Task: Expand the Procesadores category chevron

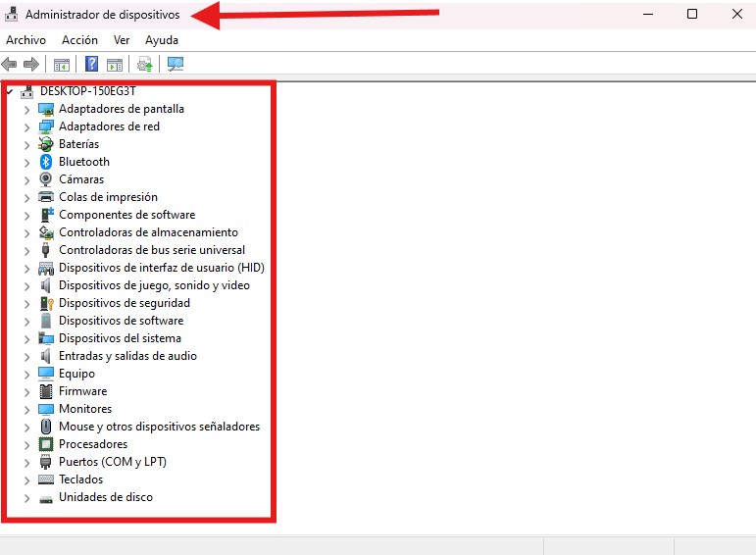Action: [27, 444]
